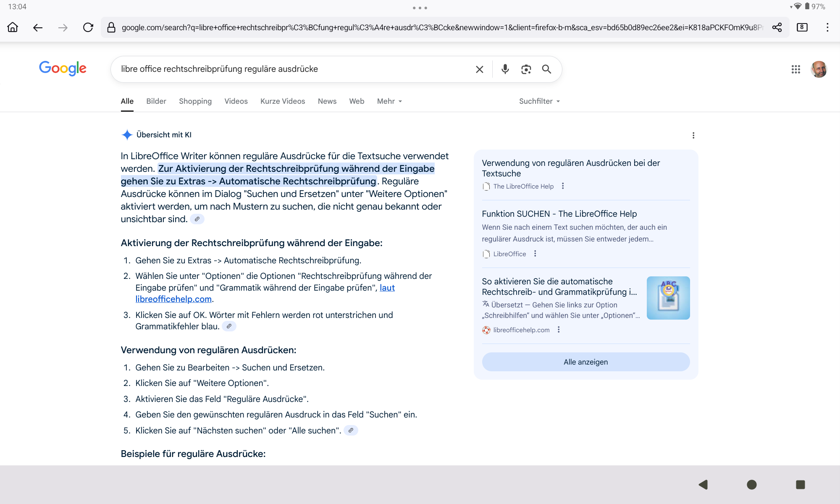The width and height of the screenshot is (840, 504).
Task: Click 'Beispiele für reguläre Ausdrücke:' heading
Action: (193, 454)
